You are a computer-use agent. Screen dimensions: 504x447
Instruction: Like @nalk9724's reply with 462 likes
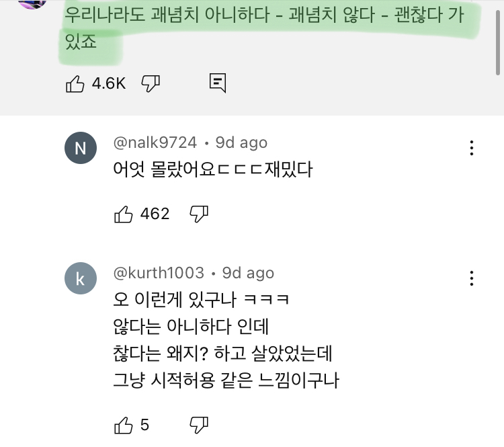click(124, 214)
